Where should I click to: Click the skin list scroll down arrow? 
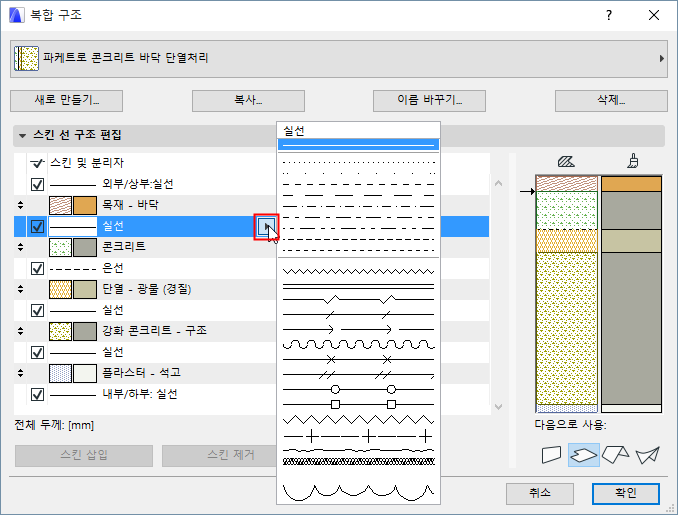click(498, 406)
